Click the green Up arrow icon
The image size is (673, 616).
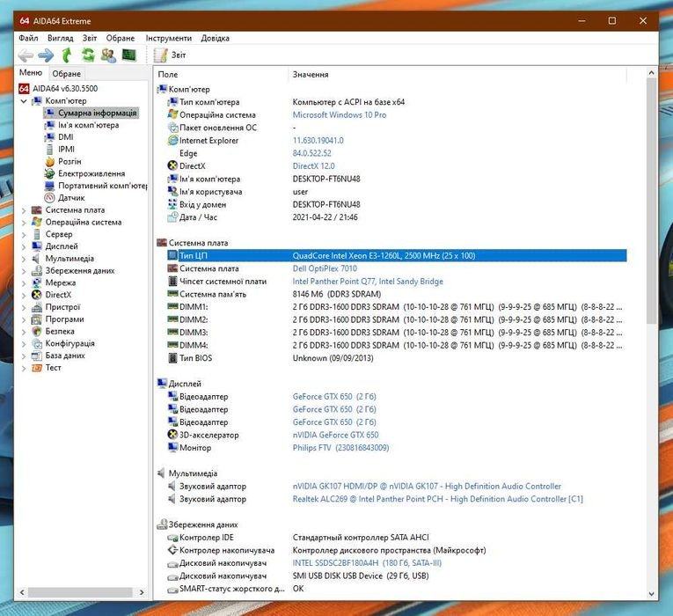[x=68, y=55]
